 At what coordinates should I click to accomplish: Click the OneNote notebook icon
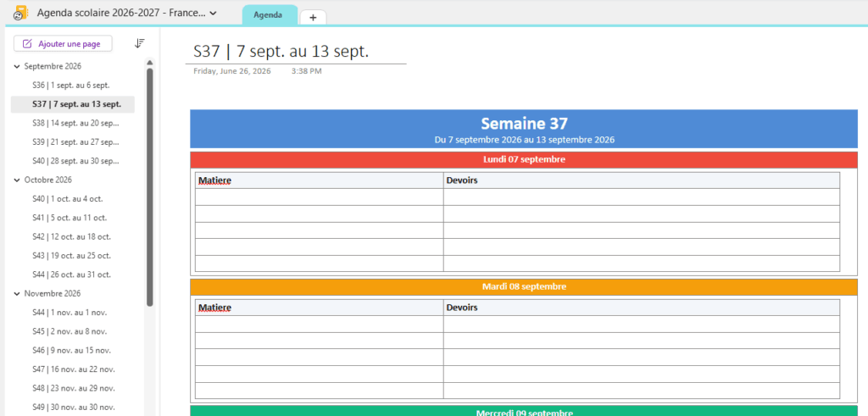pos(20,13)
